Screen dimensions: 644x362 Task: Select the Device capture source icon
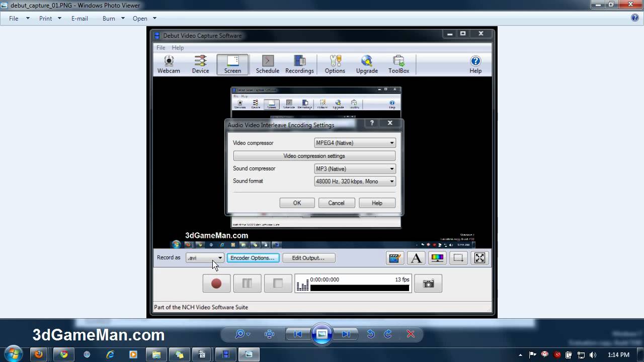tap(200, 65)
